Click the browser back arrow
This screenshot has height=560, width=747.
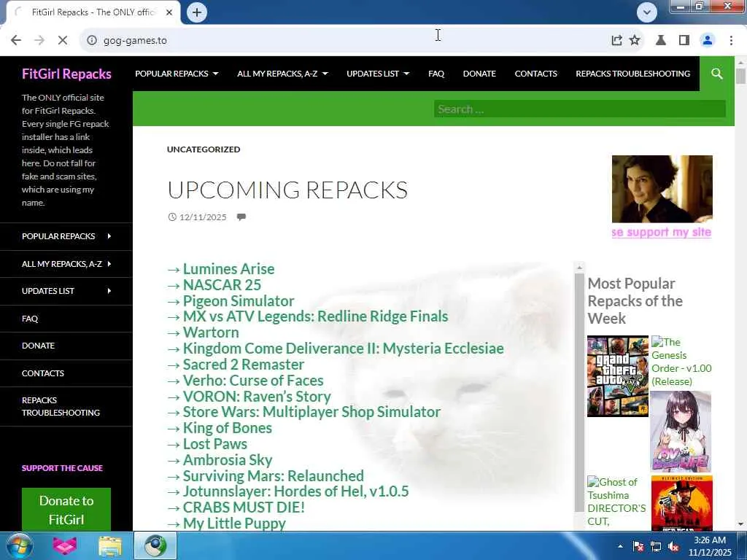point(16,41)
